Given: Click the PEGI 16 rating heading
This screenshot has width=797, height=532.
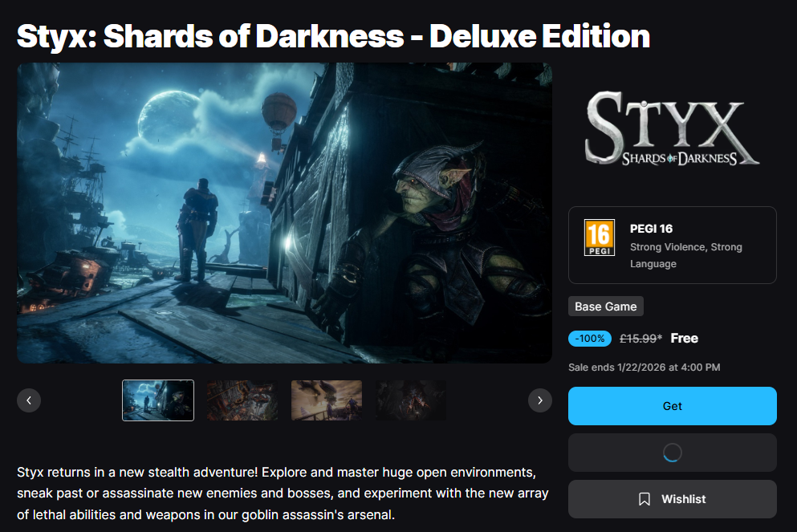Looking at the screenshot, I should [x=651, y=229].
